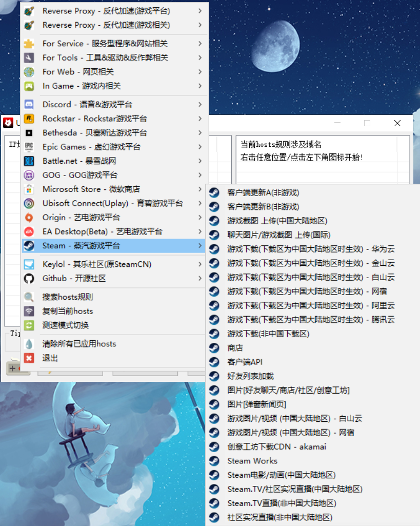Image resolution: width=420 pixels, height=526 pixels.
Task: Expand the Steam submenu arrow
Action: coord(200,246)
